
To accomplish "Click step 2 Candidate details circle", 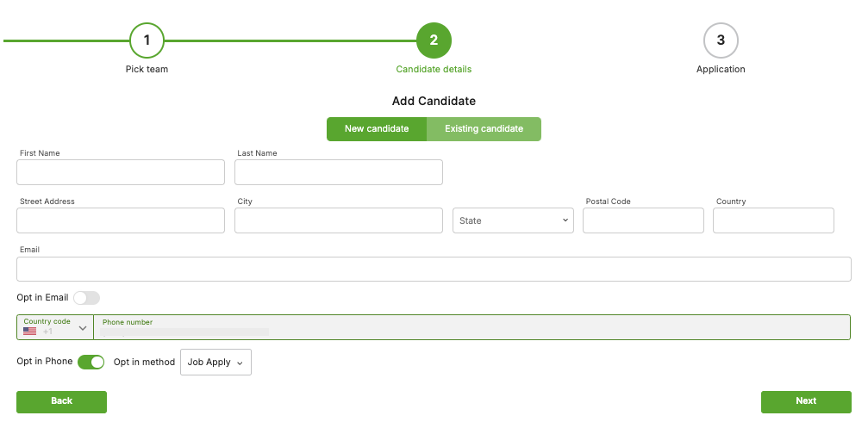I will pos(434,40).
